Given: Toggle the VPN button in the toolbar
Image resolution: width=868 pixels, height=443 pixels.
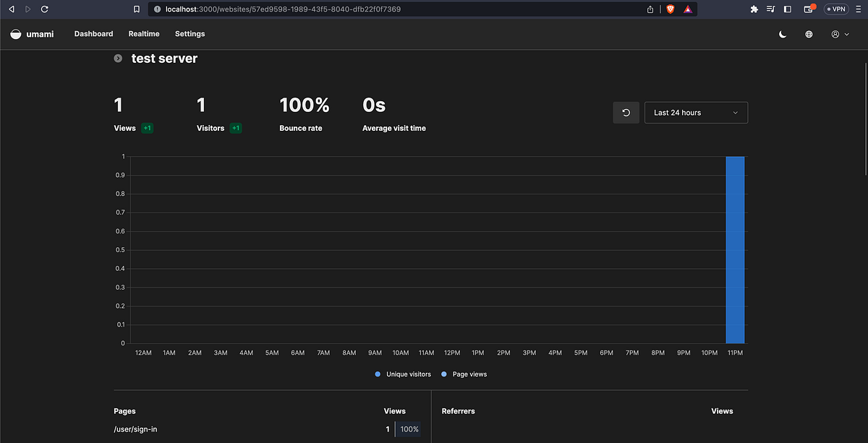Looking at the screenshot, I should coord(835,9).
